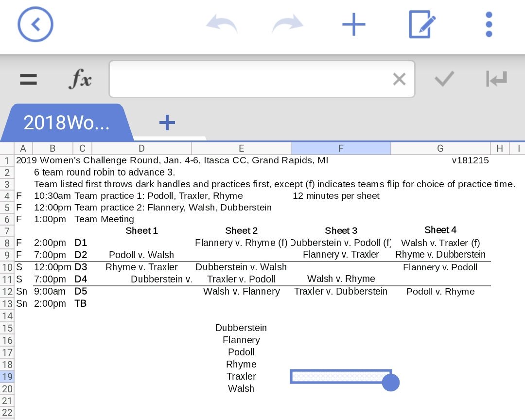Click 'Podoll v. Walsh' cell
Screen dimensions: 525x420
[x=141, y=255]
